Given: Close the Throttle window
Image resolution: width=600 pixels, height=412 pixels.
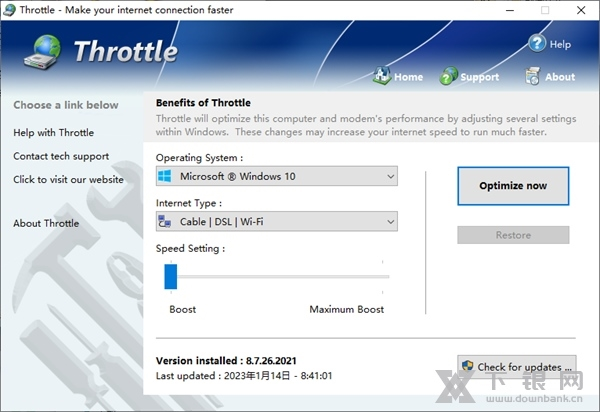Looking at the screenshot, I should click(x=580, y=10).
